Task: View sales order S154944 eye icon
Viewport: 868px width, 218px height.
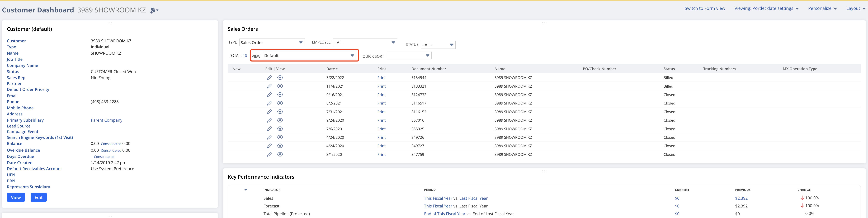Action: click(280, 78)
